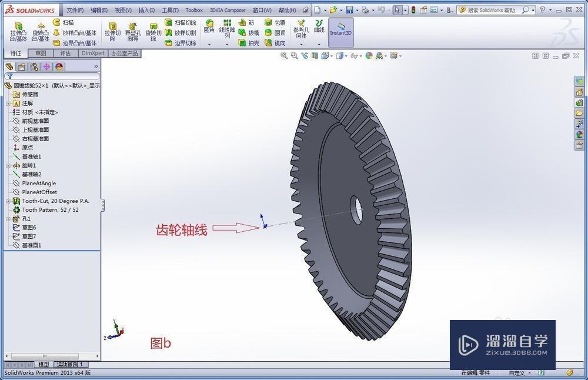Expand the 注解 annotations tree node

tap(8, 103)
